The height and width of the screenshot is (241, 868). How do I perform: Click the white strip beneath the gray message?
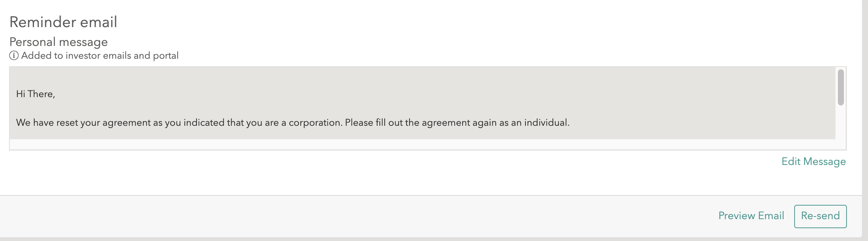pos(422,144)
